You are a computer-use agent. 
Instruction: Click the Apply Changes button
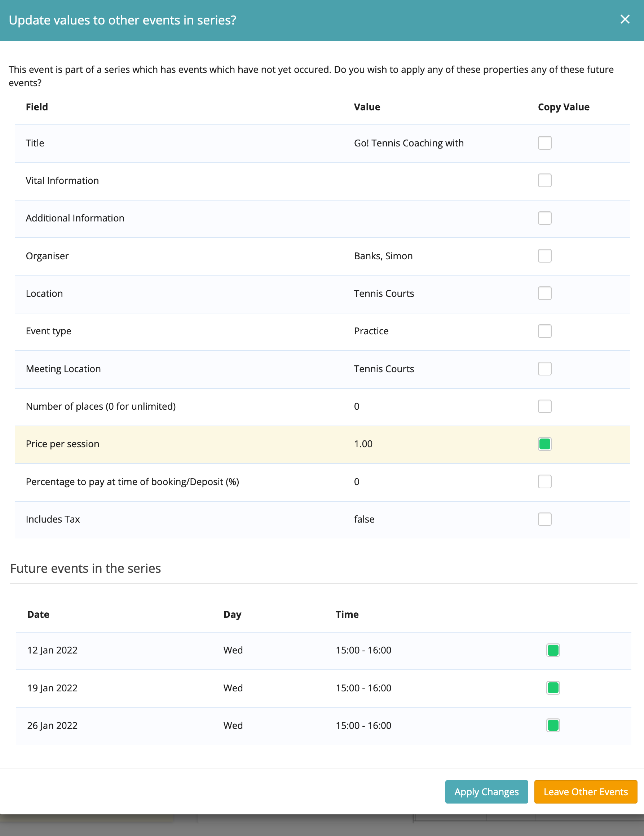(486, 792)
